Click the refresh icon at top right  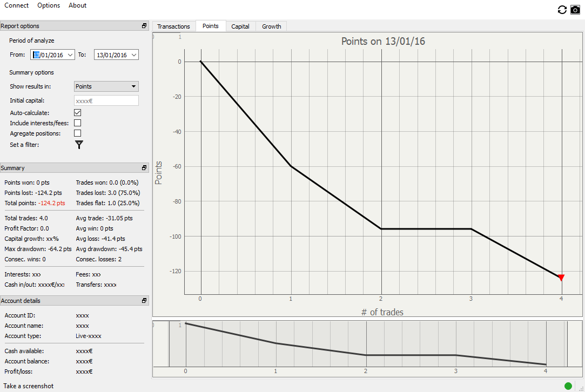click(562, 10)
